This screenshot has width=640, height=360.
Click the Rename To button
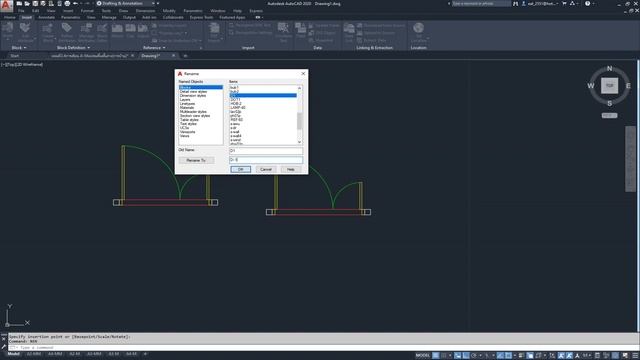click(196, 160)
